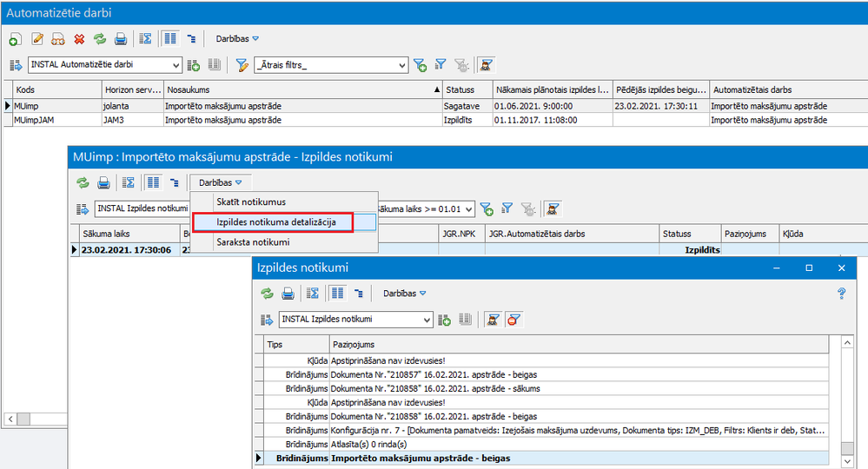Click the red X delete icon in Automatizētie darbi toolbar
The height and width of the screenshot is (469, 868).
click(79, 39)
